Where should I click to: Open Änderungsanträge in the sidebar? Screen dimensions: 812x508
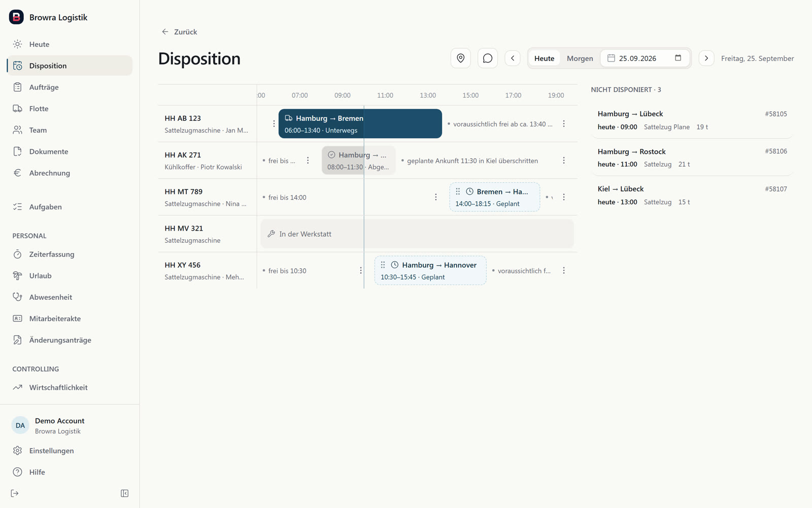coord(70,340)
